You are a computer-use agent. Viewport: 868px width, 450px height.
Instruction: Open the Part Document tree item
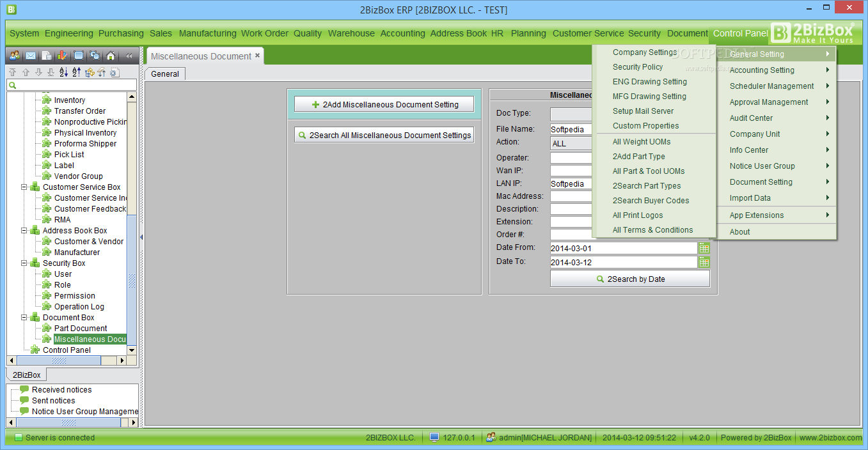(x=81, y=329)
